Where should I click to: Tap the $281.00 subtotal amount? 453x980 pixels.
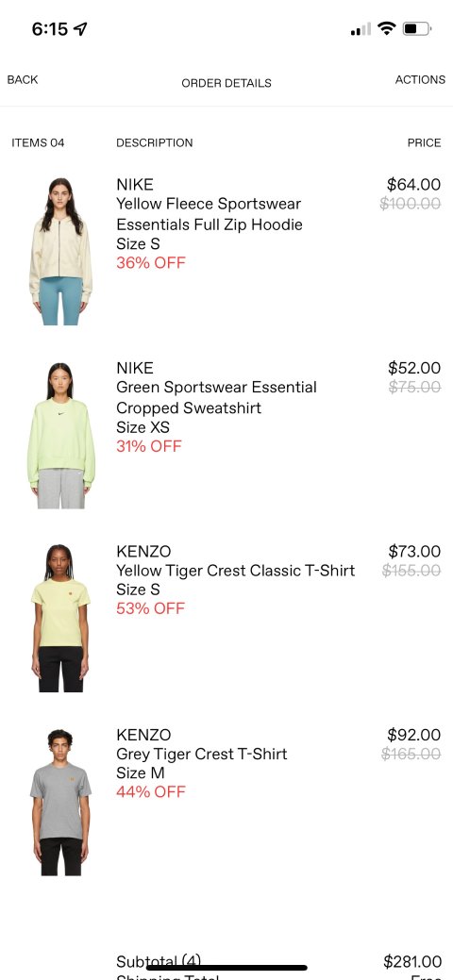tap(412, 961)
